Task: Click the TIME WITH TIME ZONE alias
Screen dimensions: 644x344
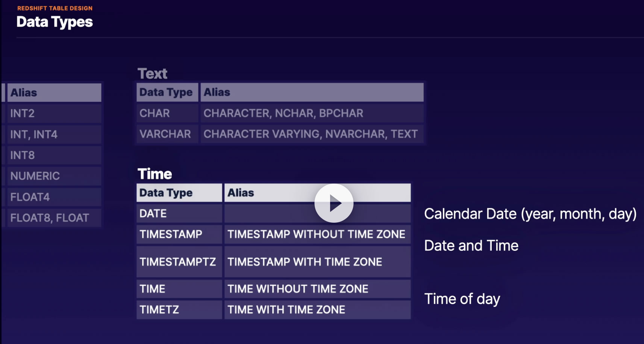Action: click(x=286, y=309)
